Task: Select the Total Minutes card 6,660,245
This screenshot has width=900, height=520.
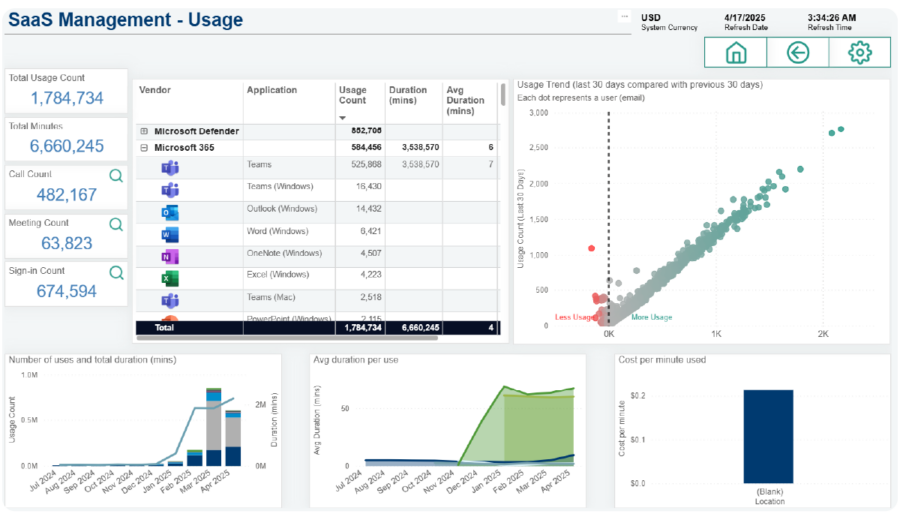Action: point(67,139)
